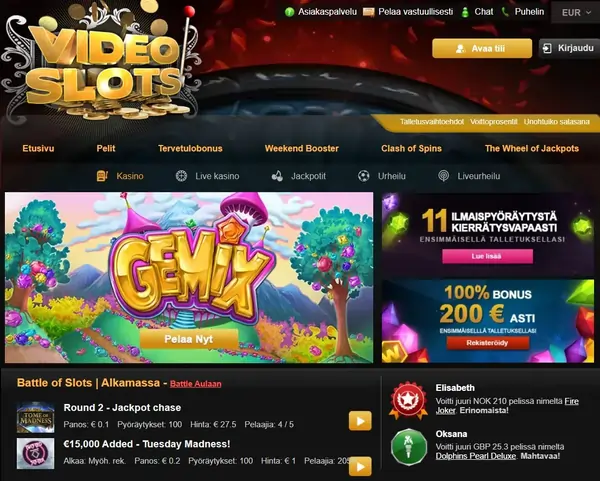Select the Live kasino roulette icon

click(x=181, y=176)
